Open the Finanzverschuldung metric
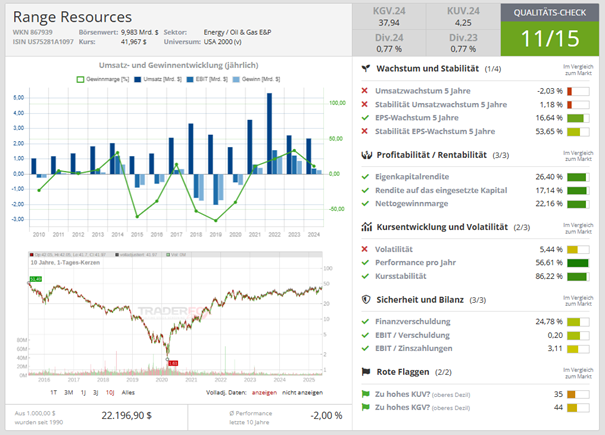 [x=413, y=322]
